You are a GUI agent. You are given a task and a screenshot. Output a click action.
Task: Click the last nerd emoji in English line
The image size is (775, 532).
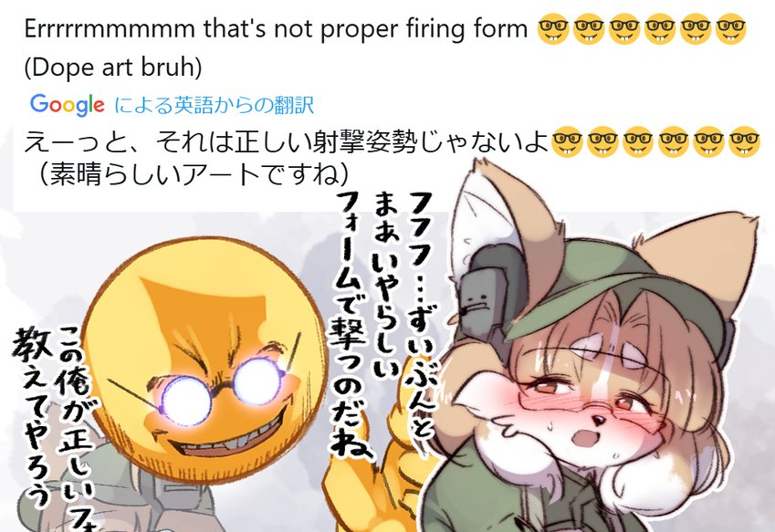(731, 29)
